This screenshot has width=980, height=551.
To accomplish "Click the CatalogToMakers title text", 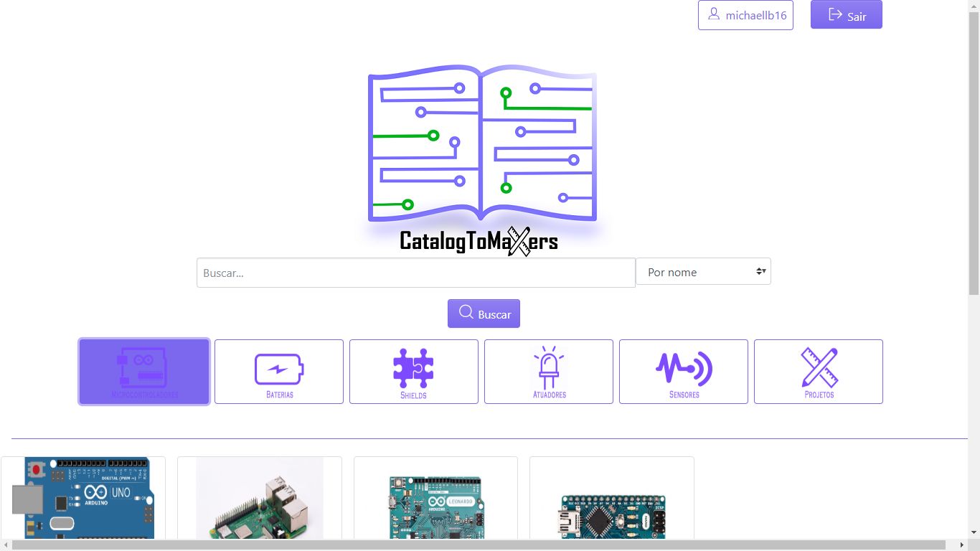I will coord(479,242).
